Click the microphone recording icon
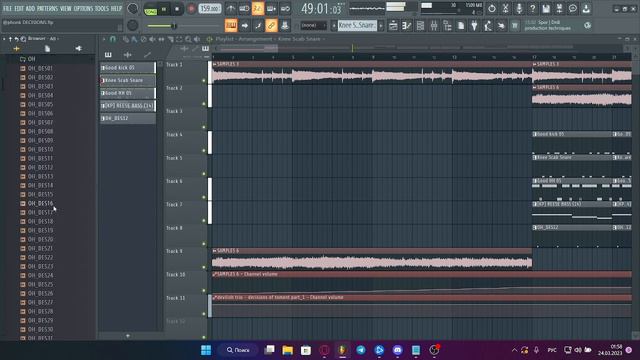Image resolution: width=640 pixels, height=360 pixels. pos(519,9)
